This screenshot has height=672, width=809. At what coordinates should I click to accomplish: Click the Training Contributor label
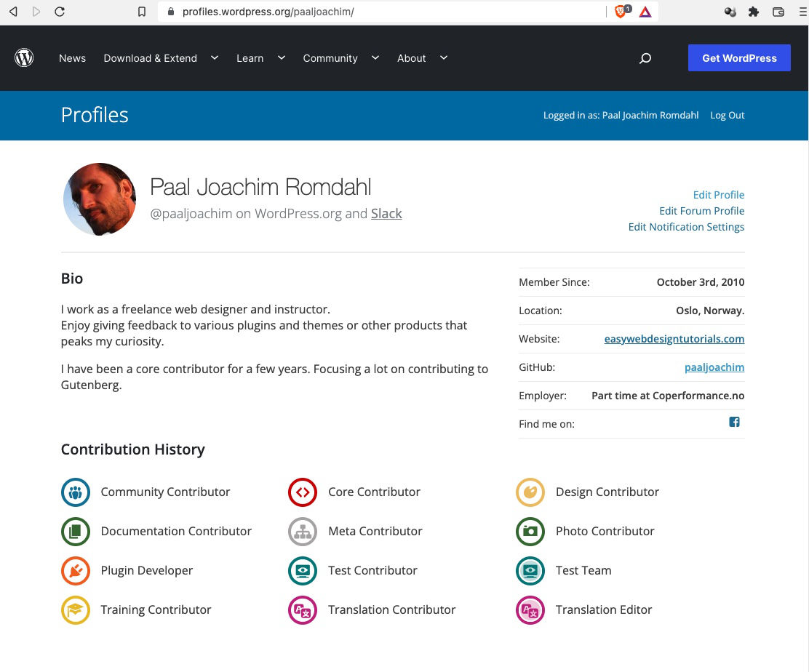point(156,609)
